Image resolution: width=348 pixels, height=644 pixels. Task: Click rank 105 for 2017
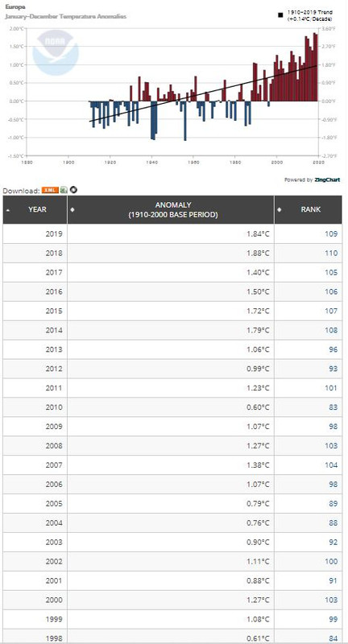pyautogui.click(x=331, y=273)
